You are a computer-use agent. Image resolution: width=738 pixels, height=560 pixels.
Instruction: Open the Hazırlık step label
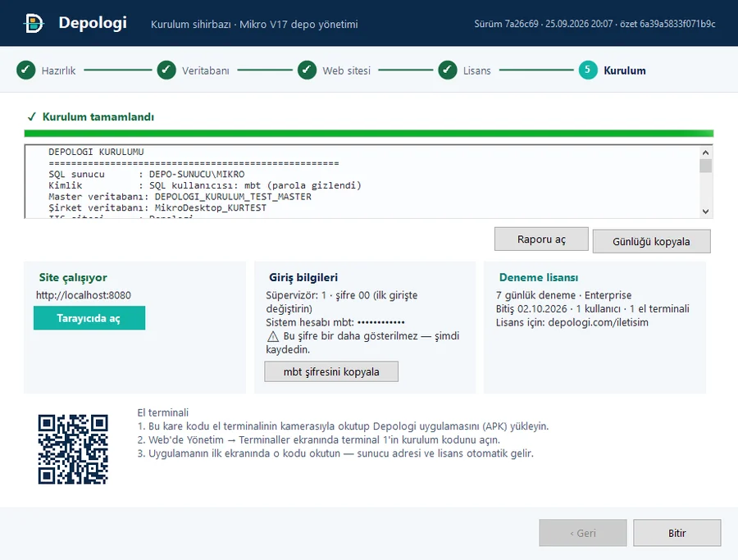click(58, 71)
